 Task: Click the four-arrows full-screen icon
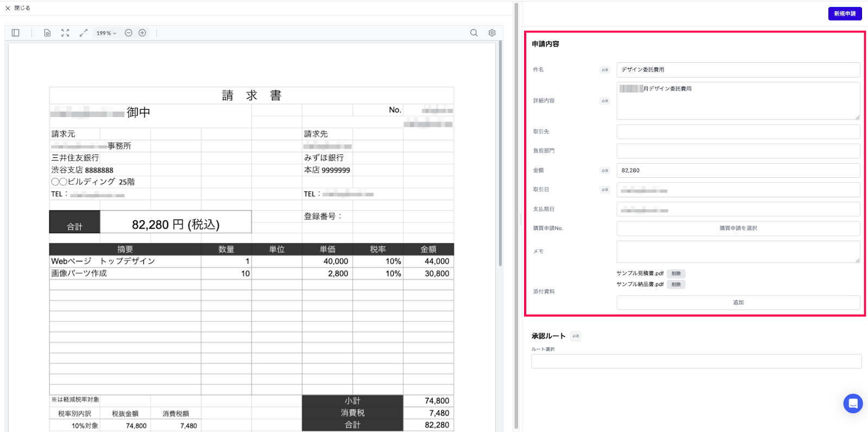[x=65, y=33]
